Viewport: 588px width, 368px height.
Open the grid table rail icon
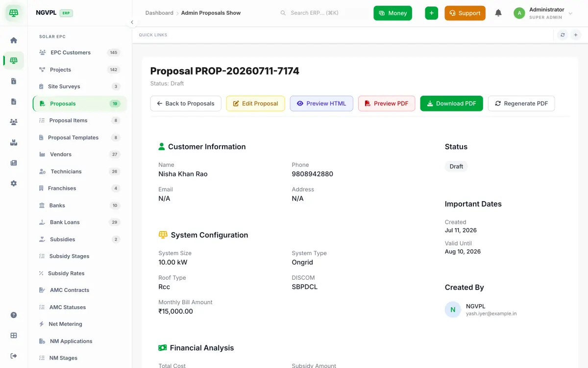[14, 336]
